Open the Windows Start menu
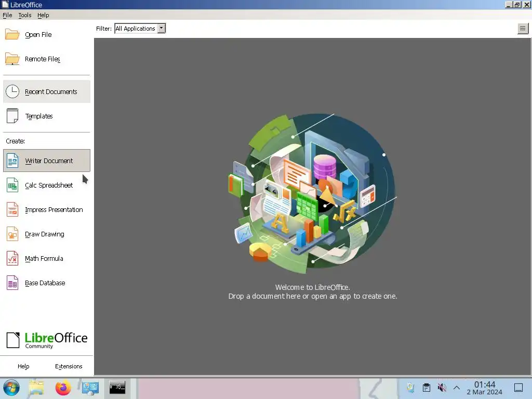 (x=11, y=388)
